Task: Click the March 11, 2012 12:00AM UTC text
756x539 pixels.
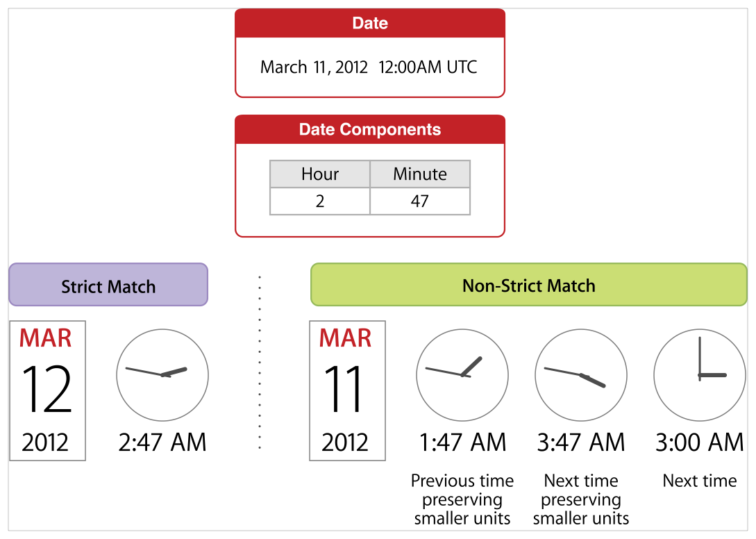Action: pos(369,67)
